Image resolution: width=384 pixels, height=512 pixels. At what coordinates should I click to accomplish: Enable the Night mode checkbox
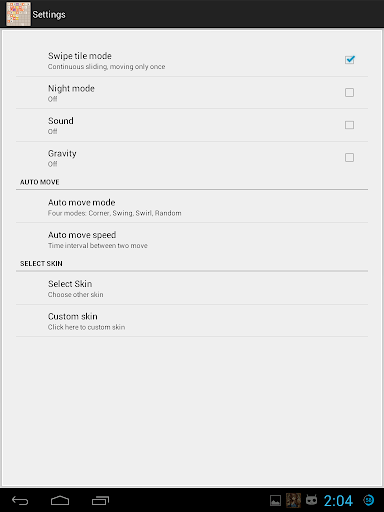pyautogui.click(x=349, y=92)
